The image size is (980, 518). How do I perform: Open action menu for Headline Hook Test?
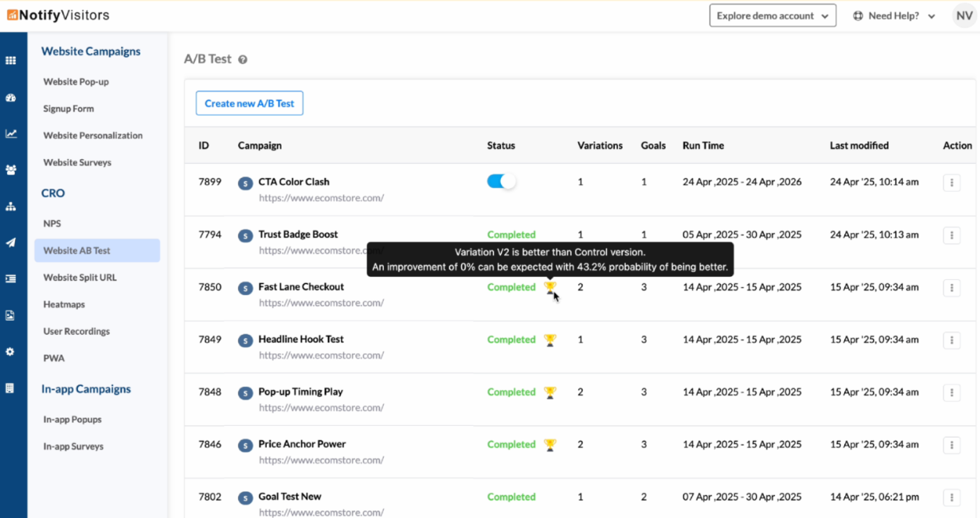[x=951, y=340]
